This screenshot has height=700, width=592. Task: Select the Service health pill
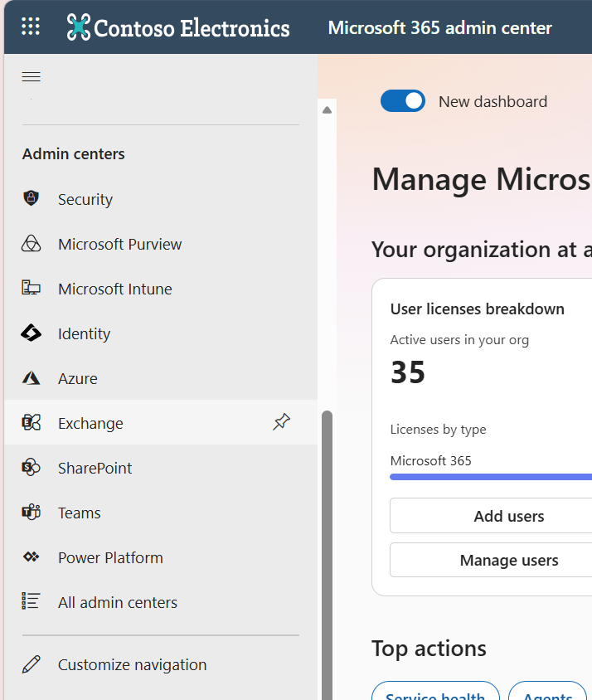(435, 692)
